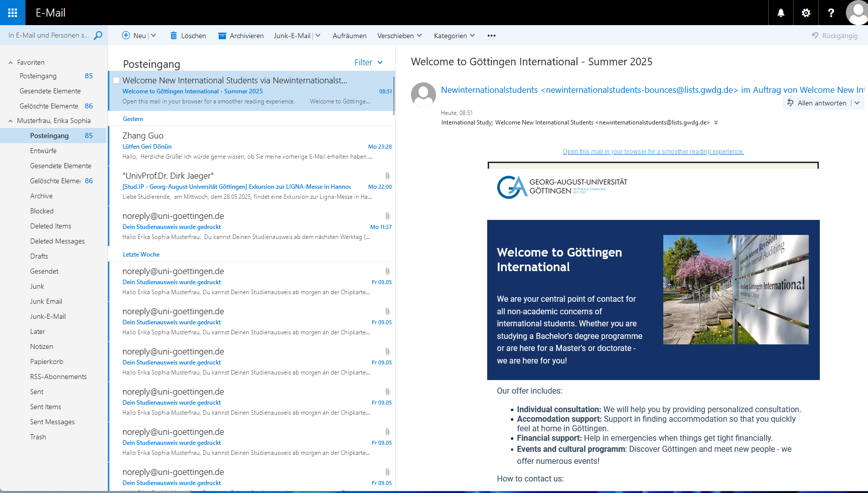Expand recipients list chevron
Screen dimensions: 868x493
pyautogui.click(x=716, y=122)
